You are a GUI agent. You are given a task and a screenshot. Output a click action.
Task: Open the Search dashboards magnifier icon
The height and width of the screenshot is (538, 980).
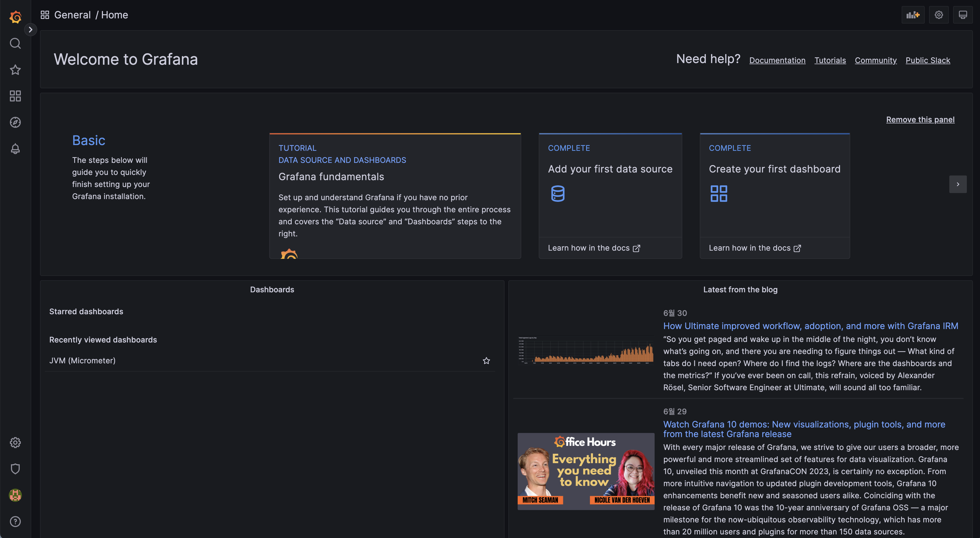point(15,43)
